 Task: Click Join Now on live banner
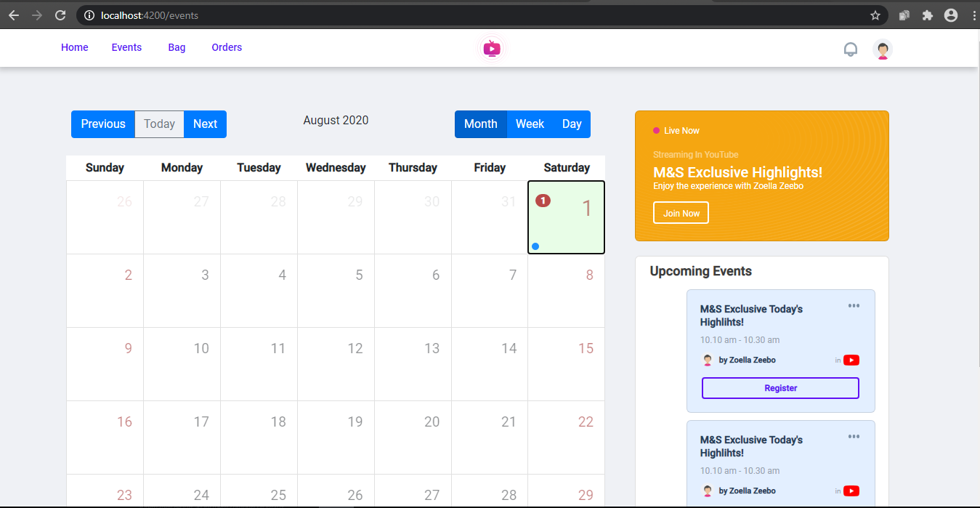click(x=681, y=213)
